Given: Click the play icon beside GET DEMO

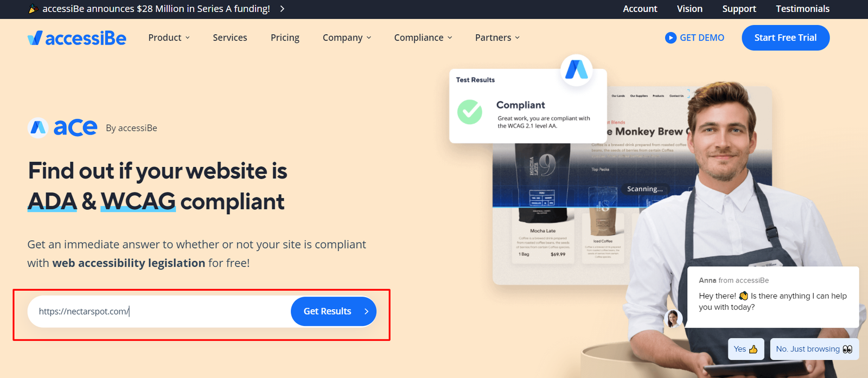Looking at the screenshot, I should [671, 38].
